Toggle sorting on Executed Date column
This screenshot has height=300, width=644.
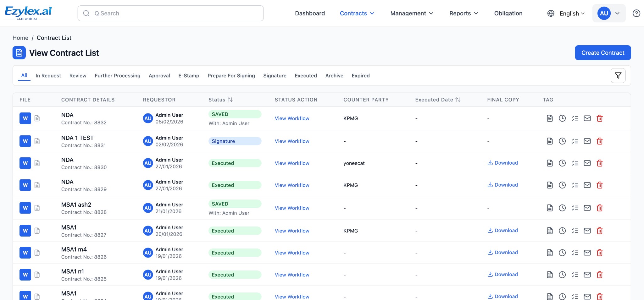point(458,100)
